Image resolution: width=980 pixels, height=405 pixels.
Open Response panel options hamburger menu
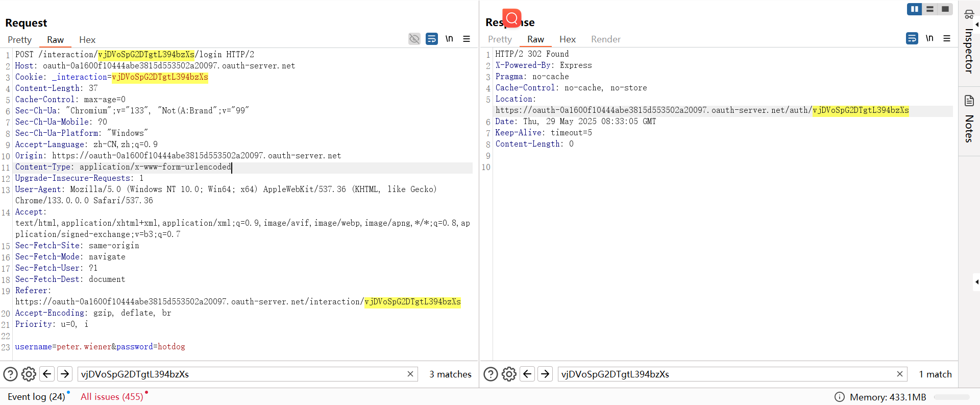(x=947, y=38)
